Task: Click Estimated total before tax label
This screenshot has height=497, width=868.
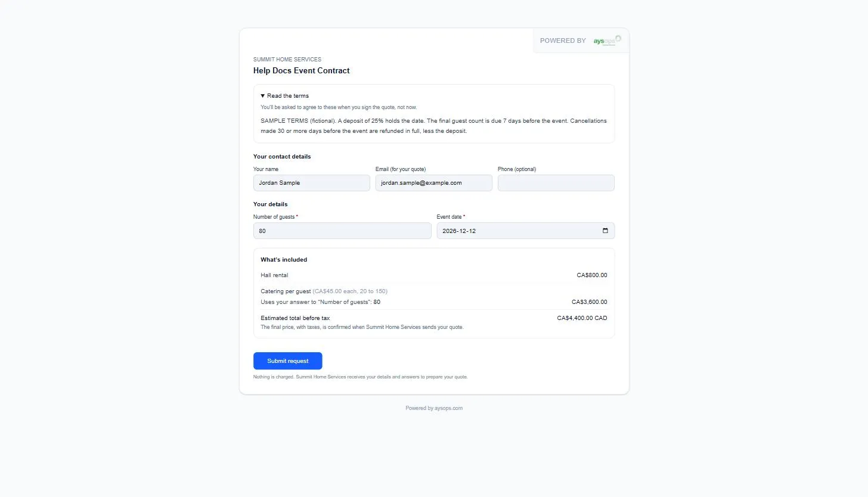Action: pyautogui.click(x=295, y=318)
